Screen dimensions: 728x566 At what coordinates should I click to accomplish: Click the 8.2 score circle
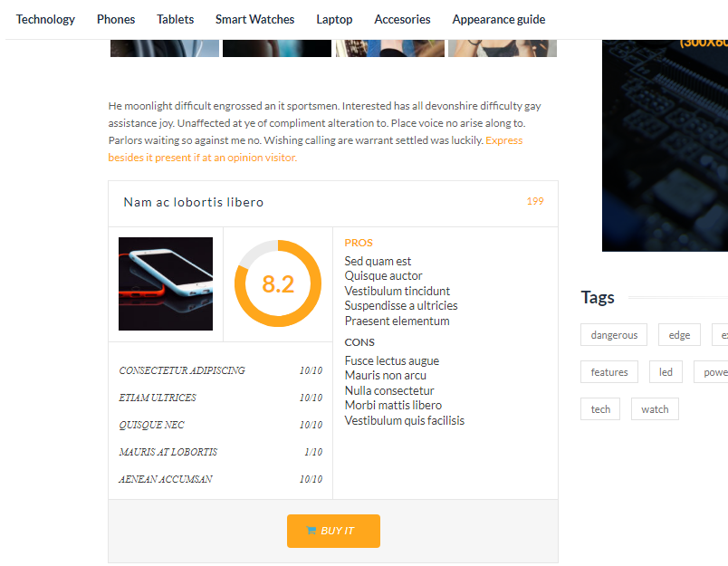(x=278, y=283)
